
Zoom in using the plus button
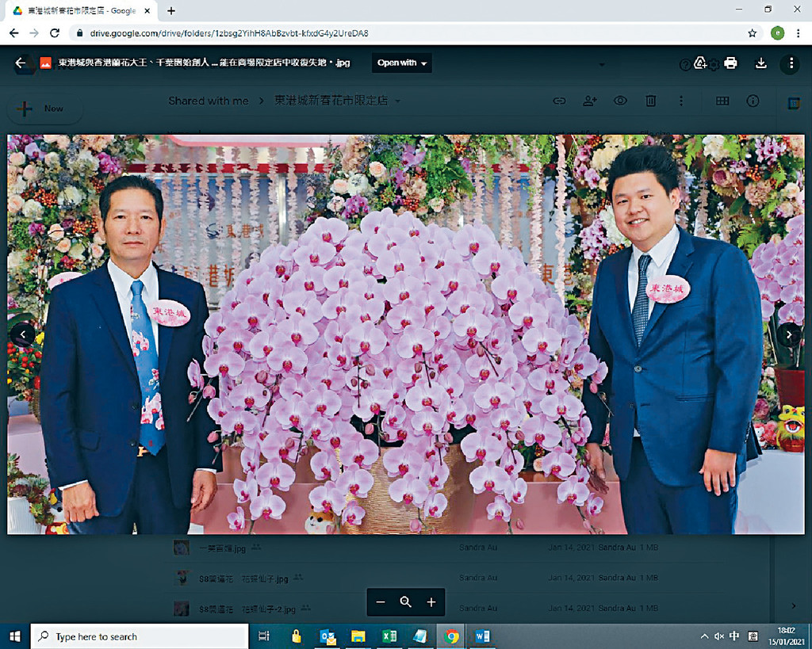pyautogui.click(x=431, y=602)
